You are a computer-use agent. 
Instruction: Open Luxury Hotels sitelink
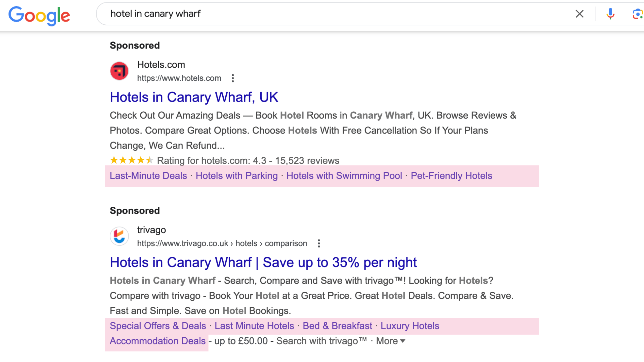410,326
